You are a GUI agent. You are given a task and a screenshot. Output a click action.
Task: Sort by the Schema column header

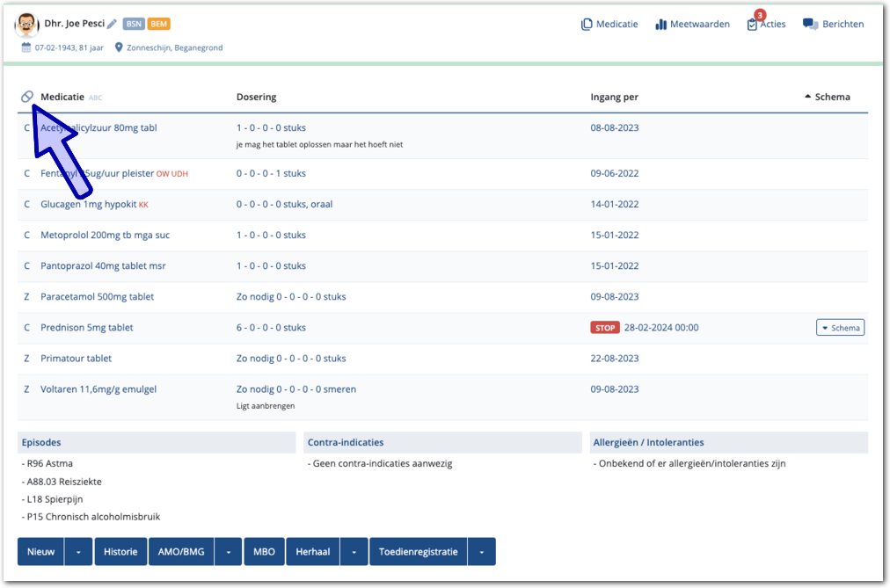point(827,97)
